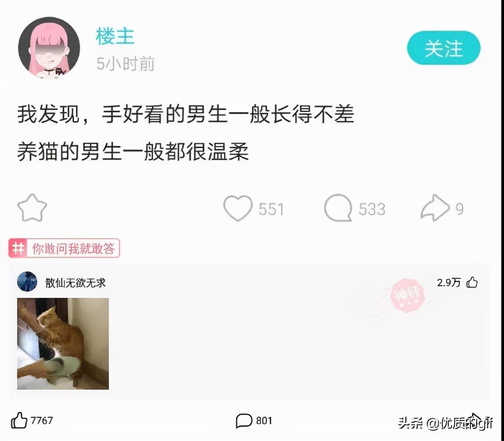Tap the bottom thumbs-up icon 7767
504x441 pixels.
click(x=19, y=420)
